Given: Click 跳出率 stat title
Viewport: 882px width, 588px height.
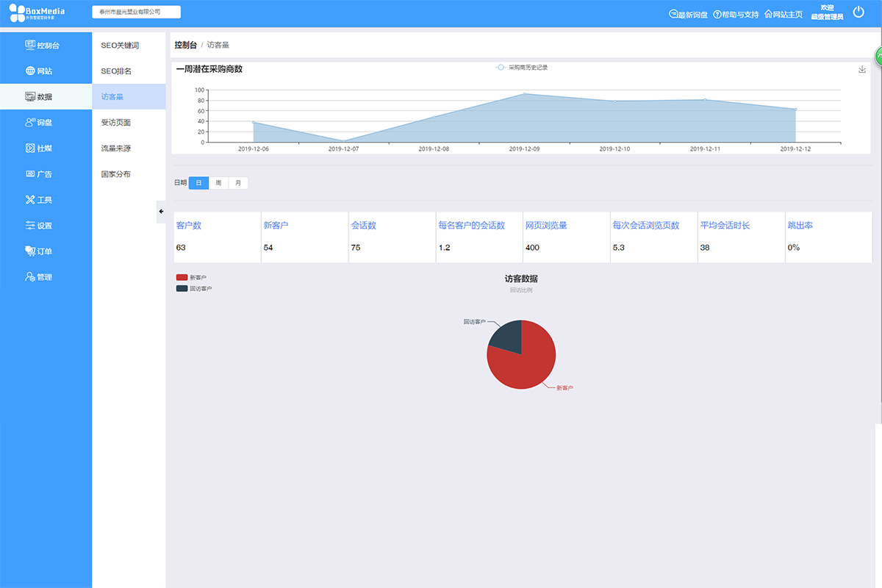Looking at the screenshot, I should (x=800, y=226).
